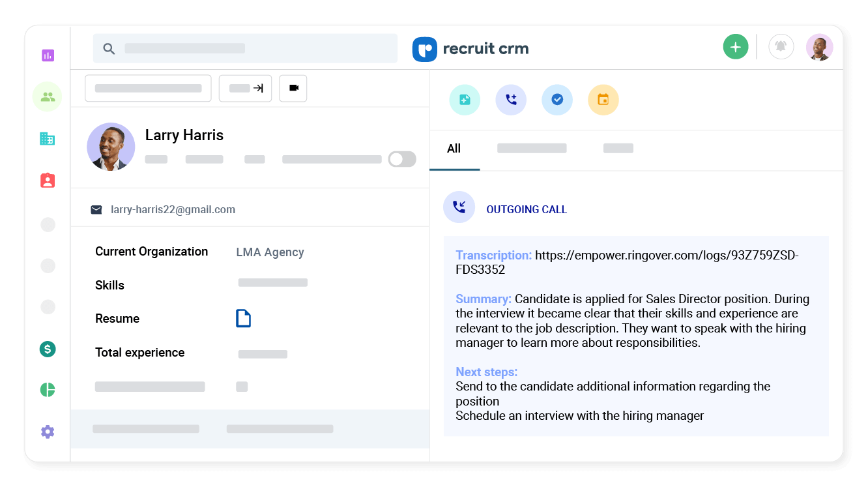This screenshot has height=487, width=868.
Task: Open the candidates section via people icon
Action: click(47, 96)
